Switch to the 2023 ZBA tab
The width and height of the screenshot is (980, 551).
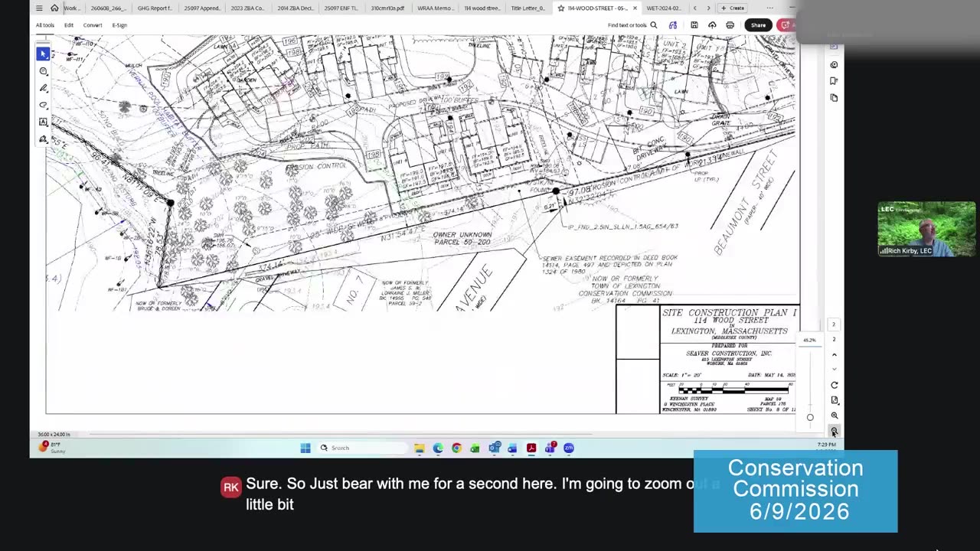coord(248,8)
